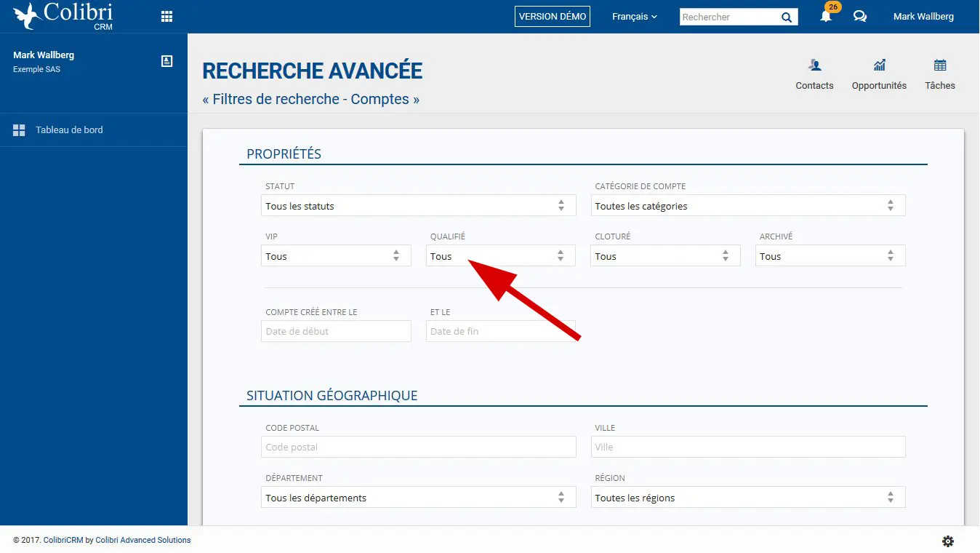
Task: Click the VERSION DÉMO button
Action: [x=553, y=17]
